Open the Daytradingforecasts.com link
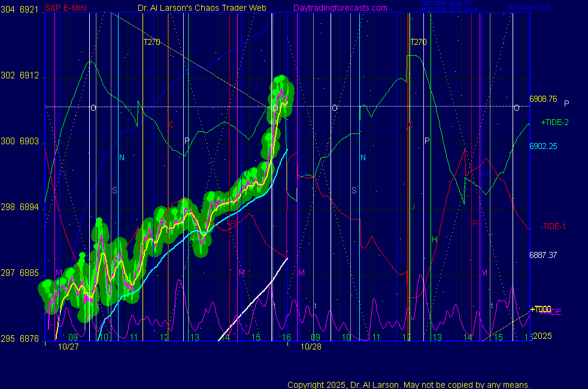This screenshot has height=389, width=588. tap(340, 8)
